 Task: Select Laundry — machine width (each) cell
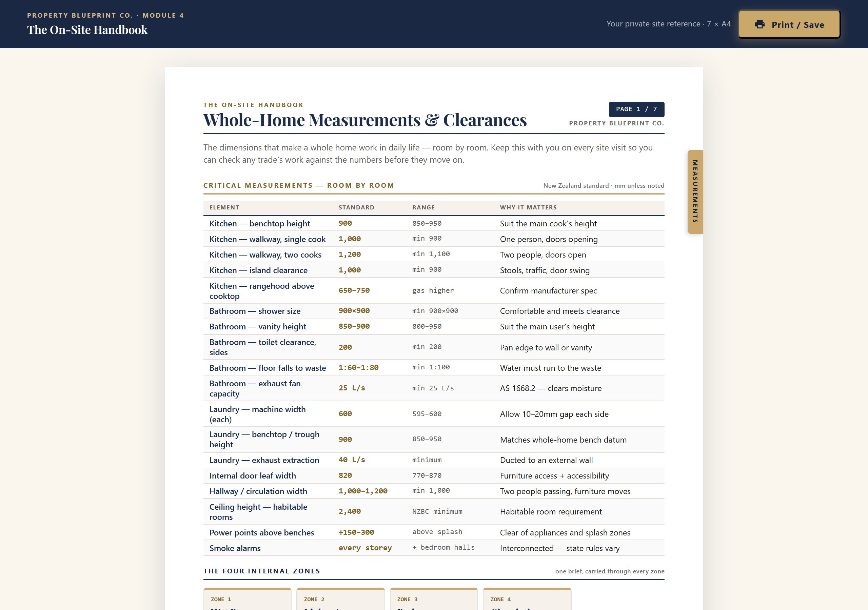[257, 414]
